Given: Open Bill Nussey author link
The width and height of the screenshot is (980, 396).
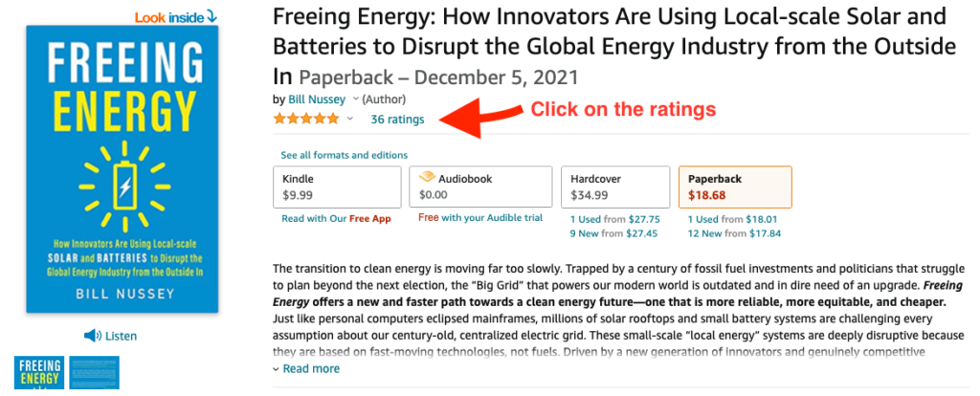Looking at the screenshot, I should (318, 99).
